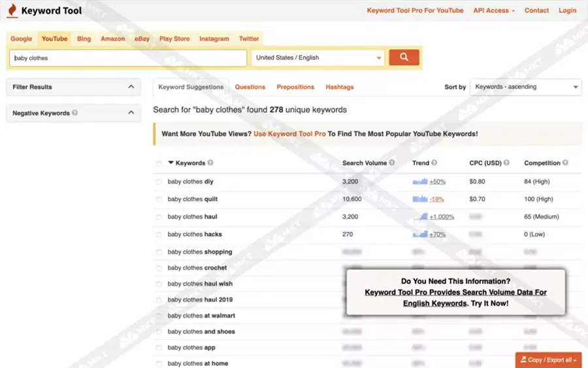Check the baby clothes haul row
The image size is (588, 368).
(x=159, y=217)
